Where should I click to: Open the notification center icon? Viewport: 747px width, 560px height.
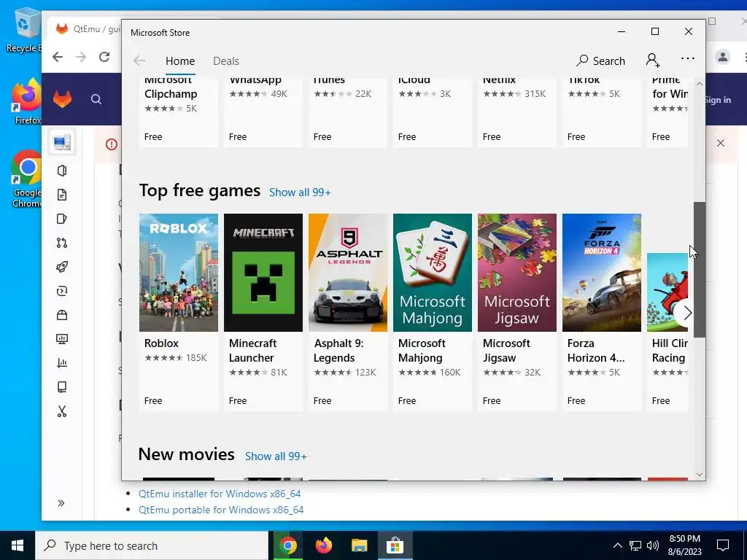point(723,545)
